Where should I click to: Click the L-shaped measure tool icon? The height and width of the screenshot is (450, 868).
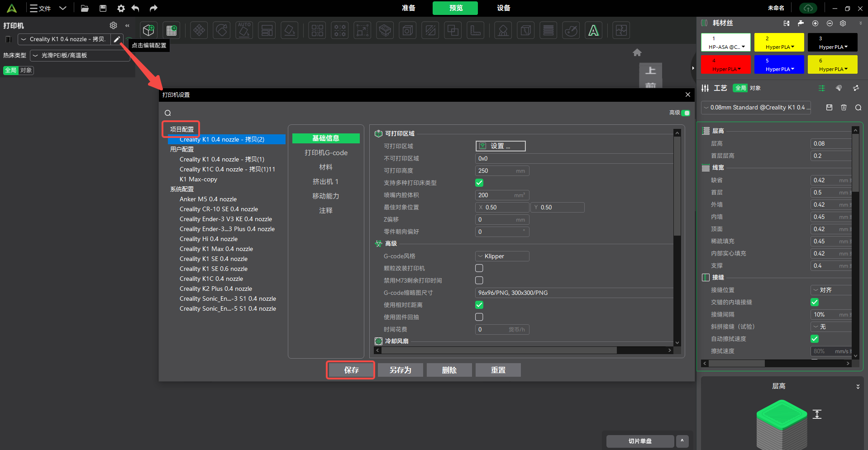point(476,30)
